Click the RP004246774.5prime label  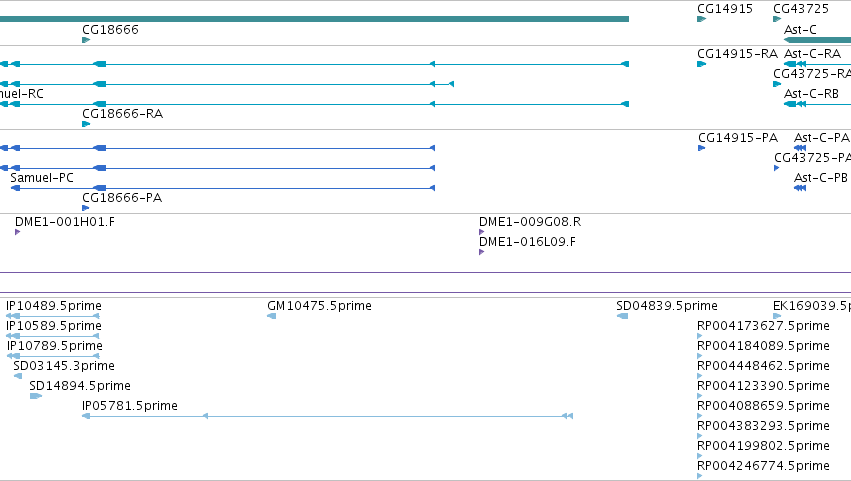763,466
